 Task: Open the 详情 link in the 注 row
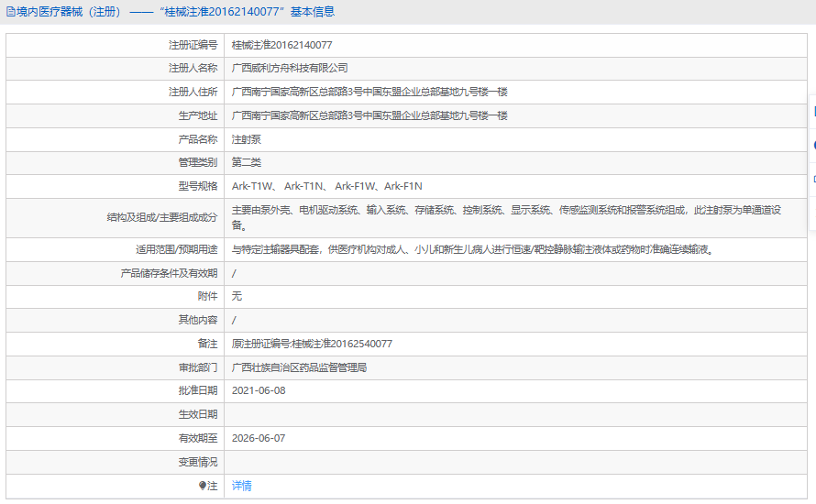coord(241,486)
